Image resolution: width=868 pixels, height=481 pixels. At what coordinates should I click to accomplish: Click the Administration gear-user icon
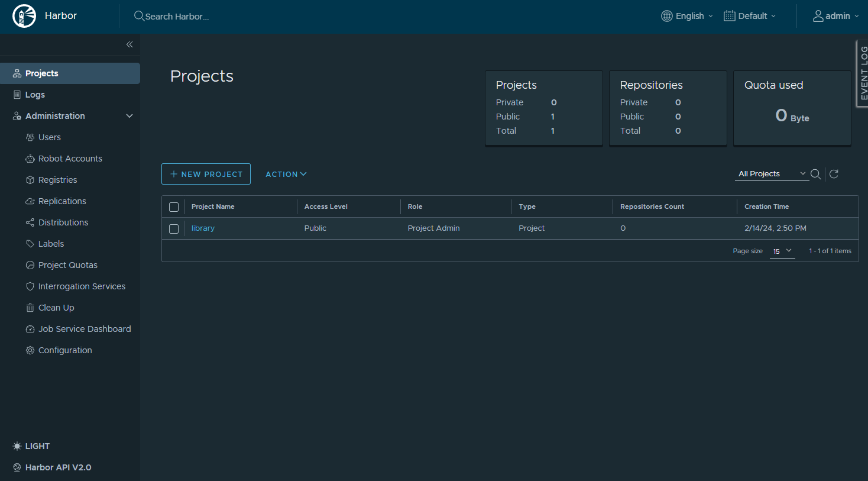(x=17, y=116)
